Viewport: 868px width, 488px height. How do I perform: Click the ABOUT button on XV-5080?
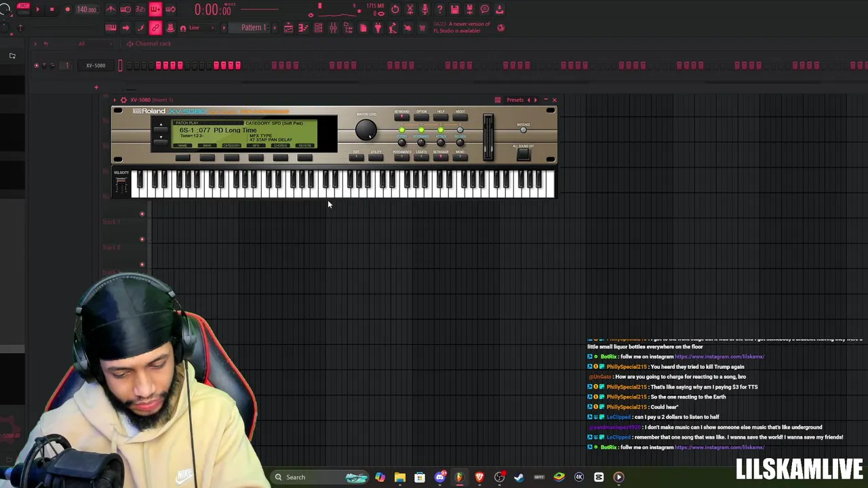click(460, 117)
